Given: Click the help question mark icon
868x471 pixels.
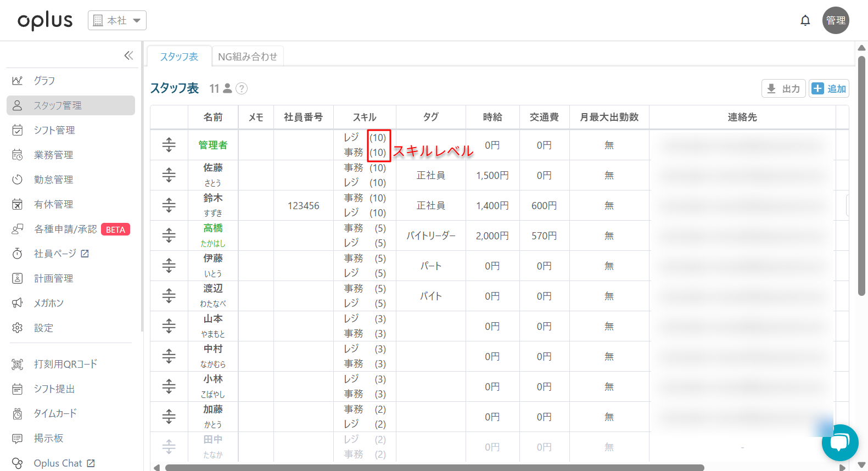Looking at the screenshot, I should point(242,88).
